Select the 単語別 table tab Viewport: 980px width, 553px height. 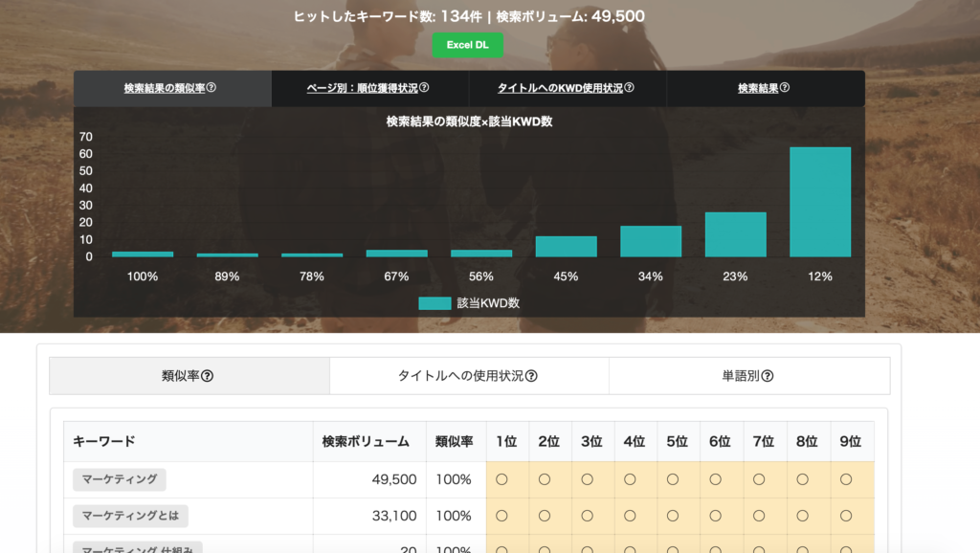749,376
